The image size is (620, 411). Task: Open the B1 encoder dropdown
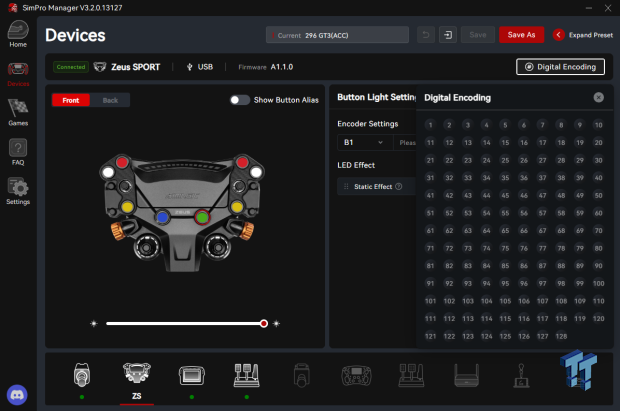(x=365, y=142)
